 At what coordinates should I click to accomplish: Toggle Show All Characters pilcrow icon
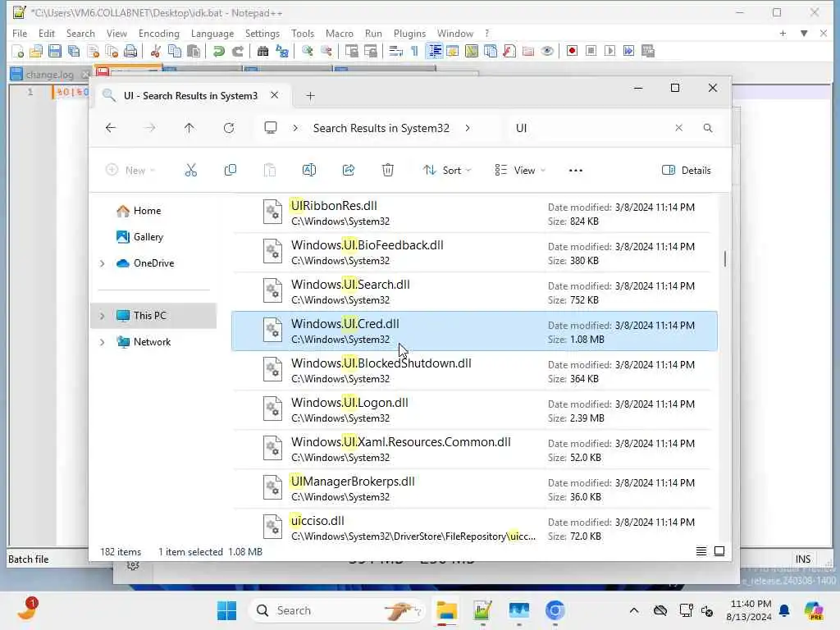(x=414, y=52)
